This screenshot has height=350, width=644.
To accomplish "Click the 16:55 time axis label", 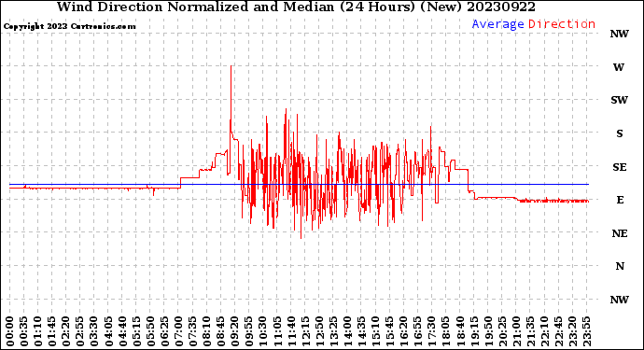I will click(417, 331).
